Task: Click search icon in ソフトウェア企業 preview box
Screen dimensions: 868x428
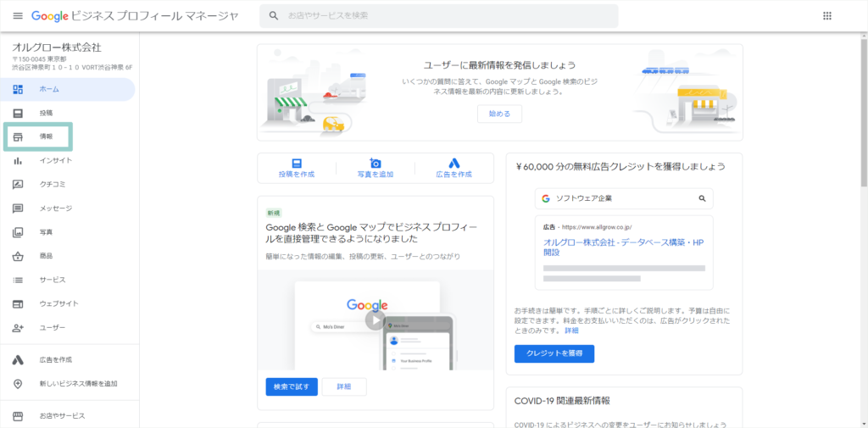Action: (702, 198)
